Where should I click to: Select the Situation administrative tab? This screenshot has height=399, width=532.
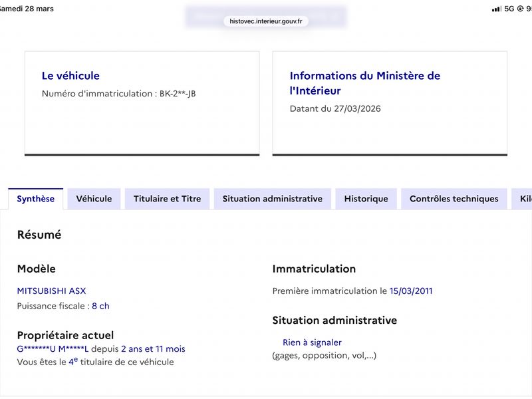(x=273, y=199)
